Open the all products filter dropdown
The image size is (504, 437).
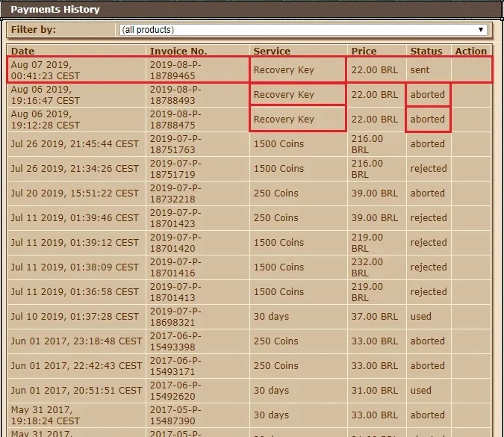303,30
